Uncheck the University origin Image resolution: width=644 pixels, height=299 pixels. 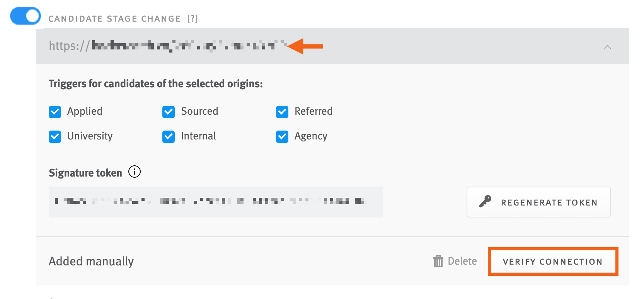(x=55, y=136)
